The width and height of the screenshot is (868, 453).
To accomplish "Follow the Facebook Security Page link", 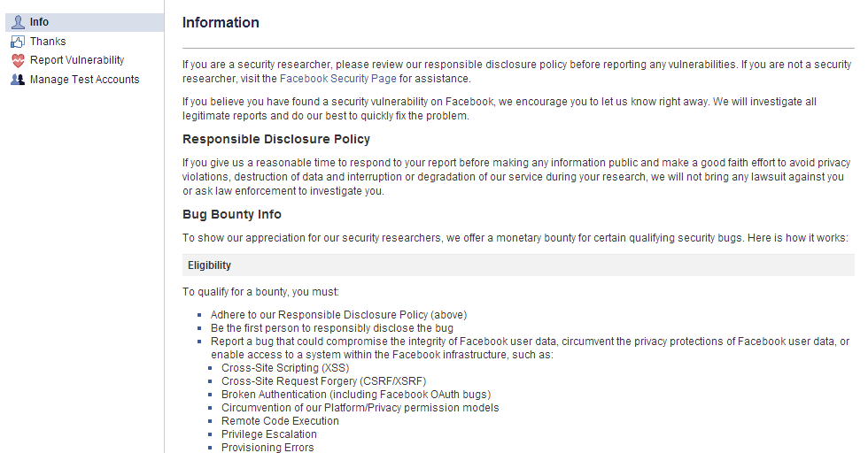I will [x=337, y=79].
